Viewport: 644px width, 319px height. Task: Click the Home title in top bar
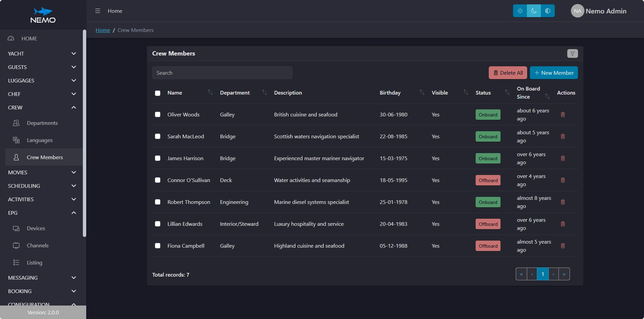tap(115, 11)
